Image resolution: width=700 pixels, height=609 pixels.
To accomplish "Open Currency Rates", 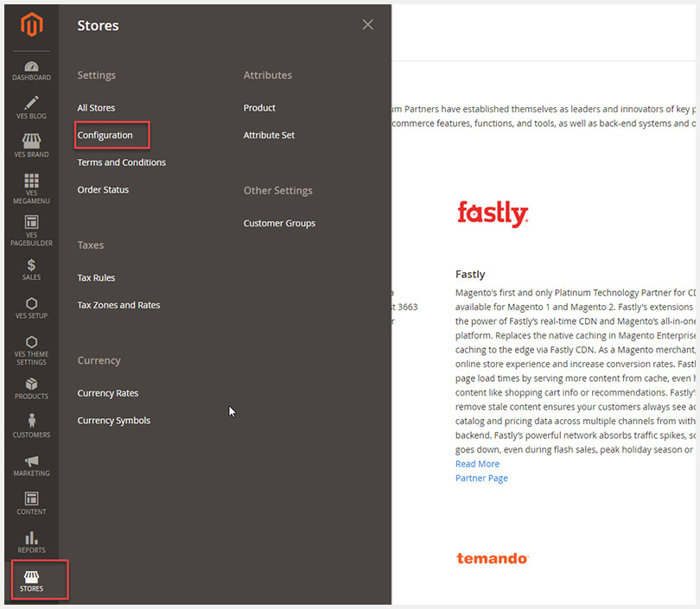I will click(x=107, y=393).
